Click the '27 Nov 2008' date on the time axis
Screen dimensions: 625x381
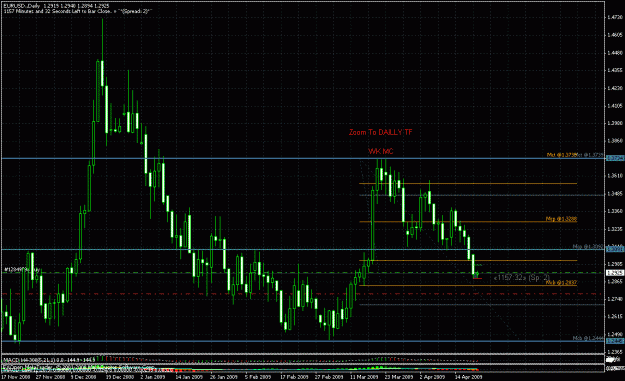tap(50, 377)
